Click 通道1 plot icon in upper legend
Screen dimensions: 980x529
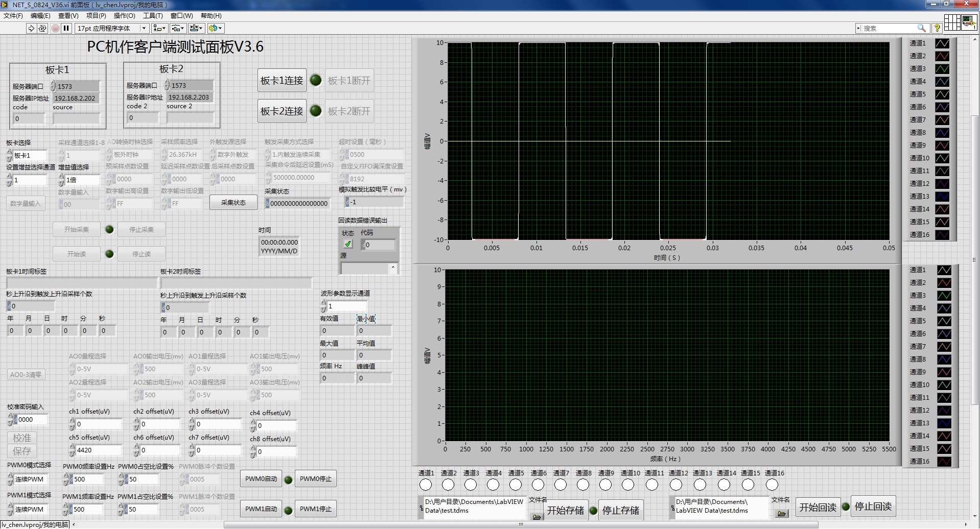pyautogui.click(x=942, y=43)
